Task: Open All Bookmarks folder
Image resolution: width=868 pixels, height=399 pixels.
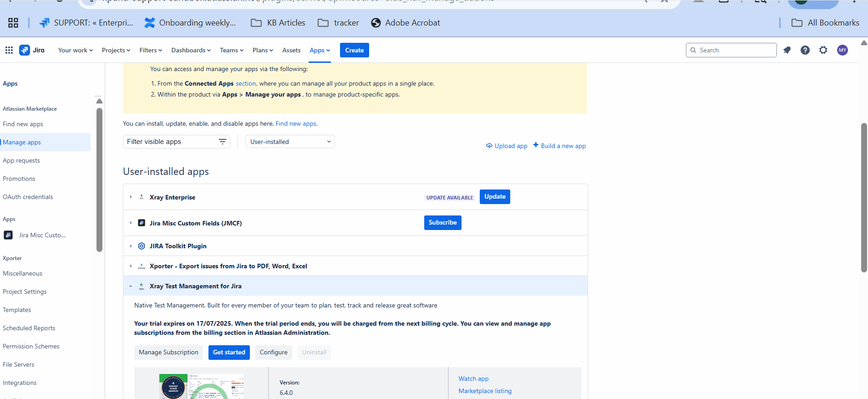Action: pos(825,23)
